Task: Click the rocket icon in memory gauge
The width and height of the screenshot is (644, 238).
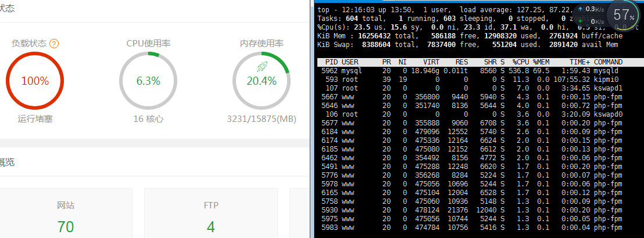Action: tap(262, 66)
